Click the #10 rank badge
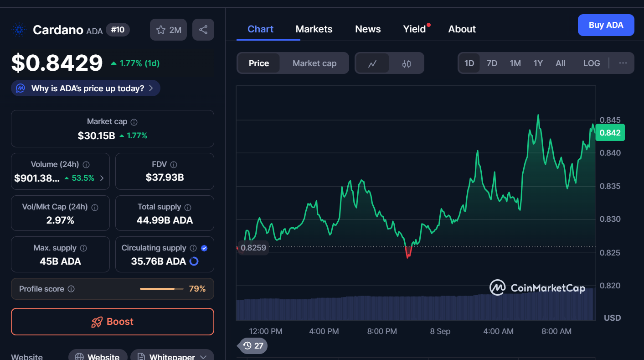Viewport: 644px width, 360px height. point(118,30)
